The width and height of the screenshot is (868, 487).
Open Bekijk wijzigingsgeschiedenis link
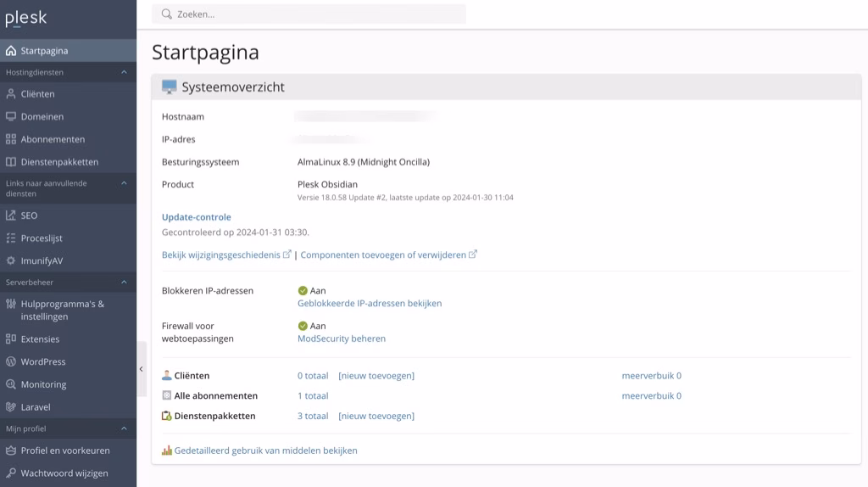221,255
